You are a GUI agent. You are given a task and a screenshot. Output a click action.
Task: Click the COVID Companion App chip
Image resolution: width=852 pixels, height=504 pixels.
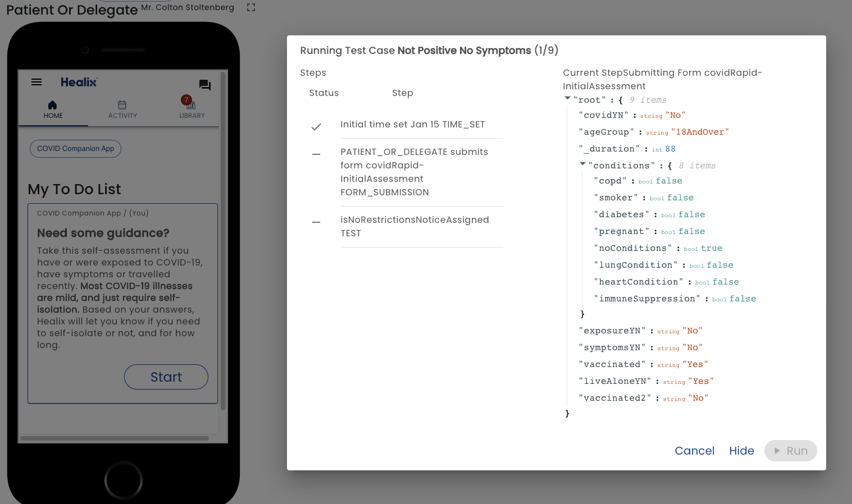(75, 149)
